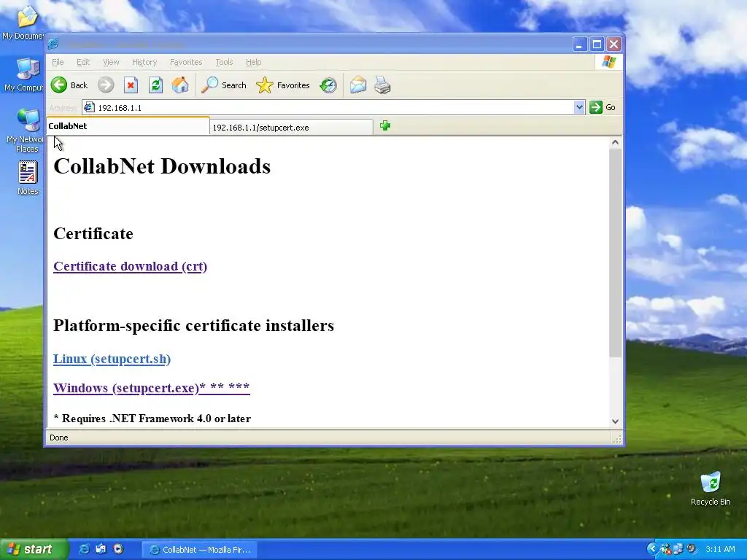Click the grey Forward arrow button
747x560 pixels.
click(x=106, y=85)
